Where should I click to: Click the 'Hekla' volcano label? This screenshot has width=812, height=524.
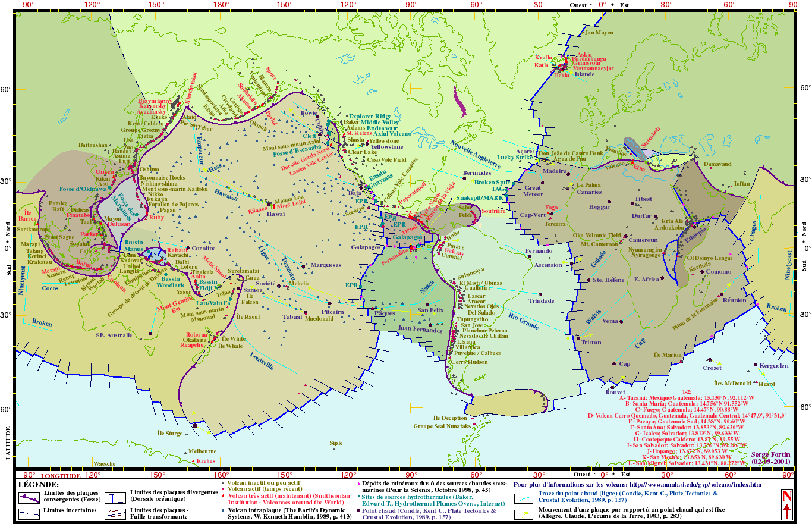click(561, 76)
